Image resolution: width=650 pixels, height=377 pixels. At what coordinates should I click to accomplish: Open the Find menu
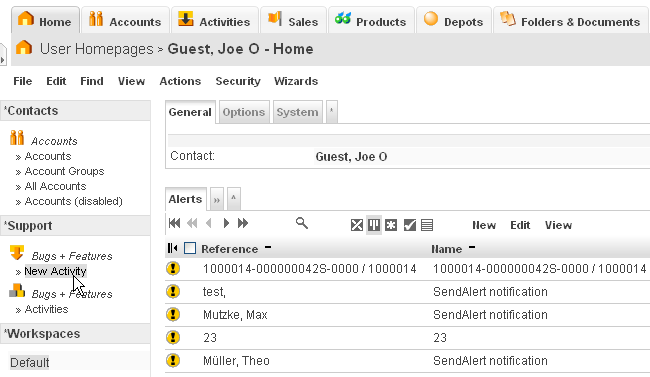click(x=92, y=81)
